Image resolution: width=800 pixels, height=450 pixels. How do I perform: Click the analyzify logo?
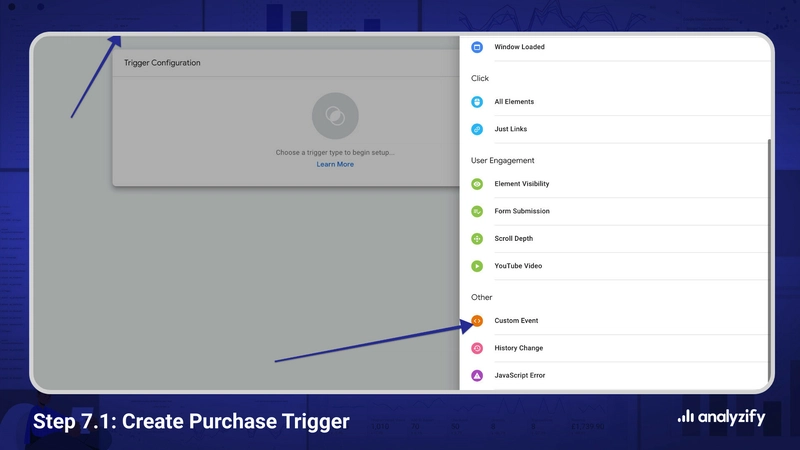[x=721, y=418]
